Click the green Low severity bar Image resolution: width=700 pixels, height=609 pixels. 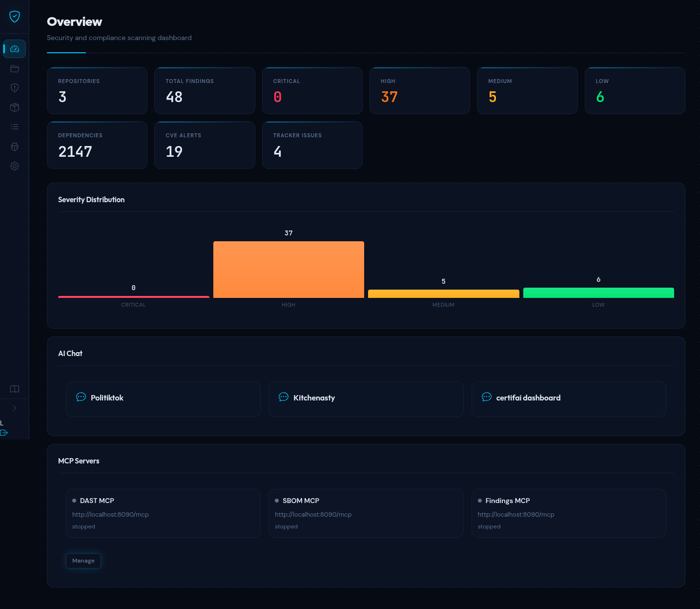[x=598, y=293]
